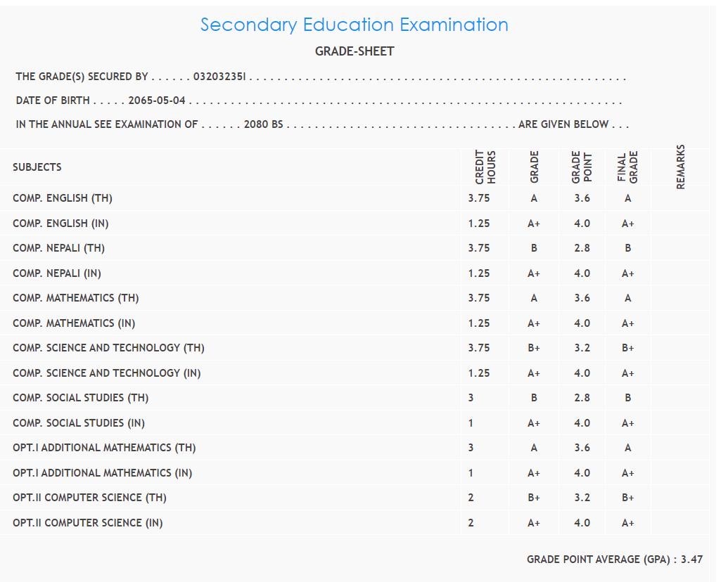
Task: Click the FINAL GRADE column header
Action: point(627,167)
